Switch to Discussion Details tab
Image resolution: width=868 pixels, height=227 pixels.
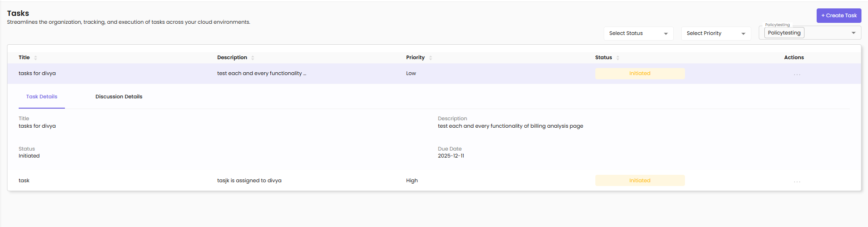point(119,97)
